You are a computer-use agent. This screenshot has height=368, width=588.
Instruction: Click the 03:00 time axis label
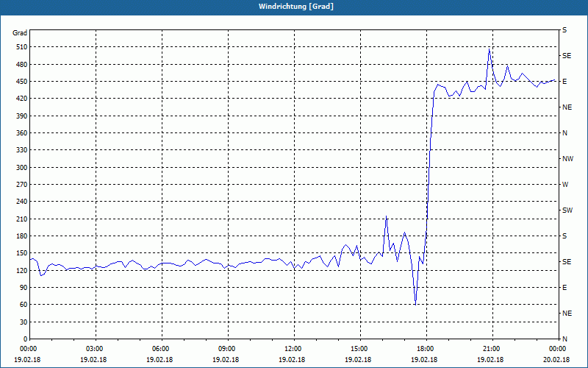tap(96, 348)
